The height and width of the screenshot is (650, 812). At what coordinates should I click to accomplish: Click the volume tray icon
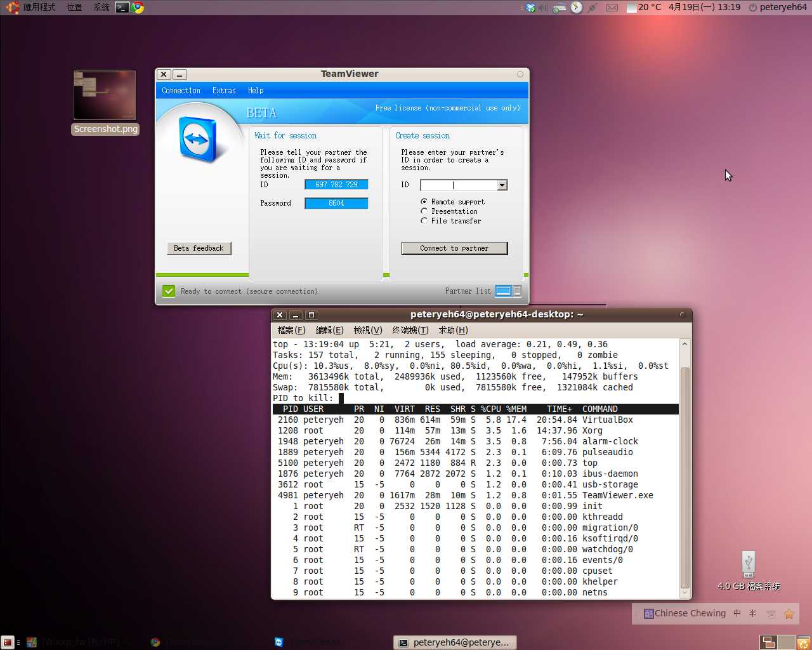(543, 8)
